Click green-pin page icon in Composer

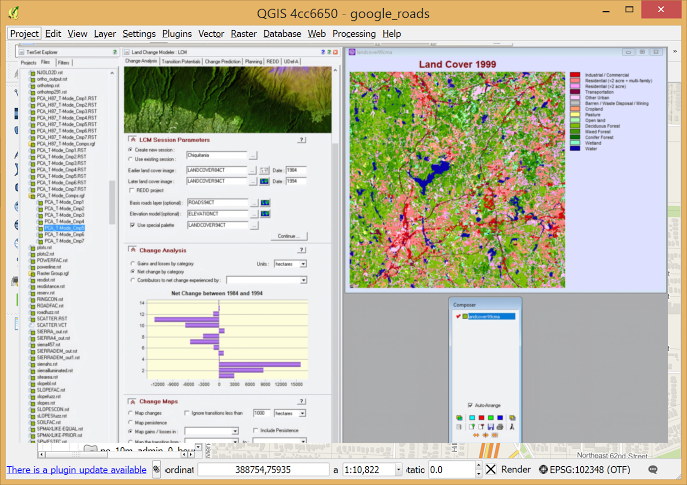[x=472, y=427]
